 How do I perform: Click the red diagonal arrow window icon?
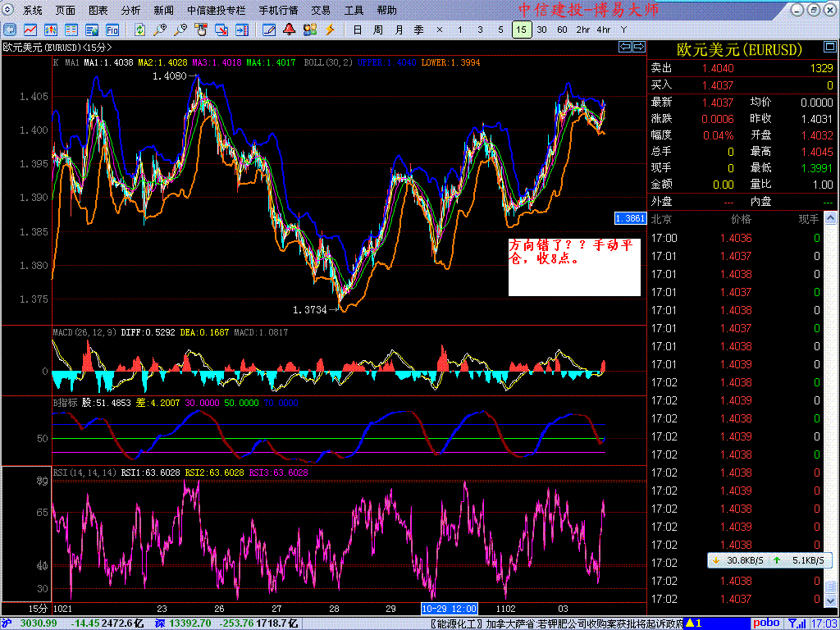[221, 30]
